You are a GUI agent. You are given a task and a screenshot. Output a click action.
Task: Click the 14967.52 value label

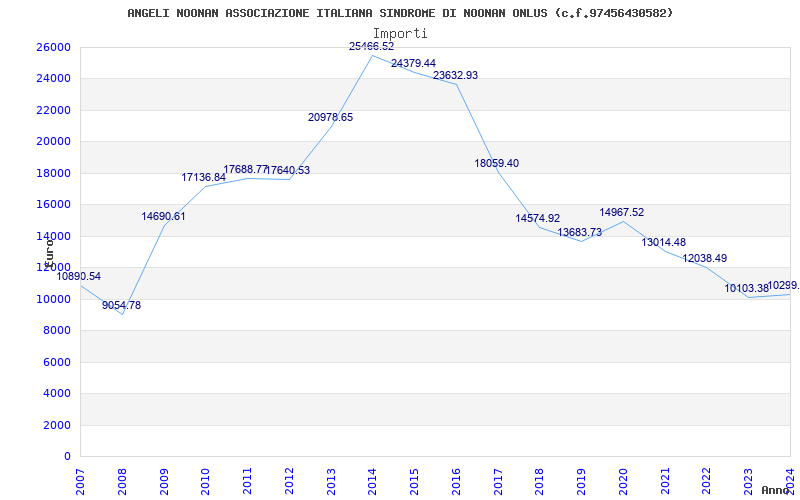click(621, 212)
